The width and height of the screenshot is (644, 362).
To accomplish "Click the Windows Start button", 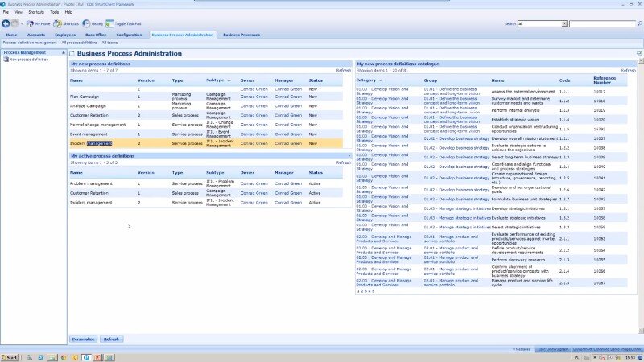I will tap(10, 356).
